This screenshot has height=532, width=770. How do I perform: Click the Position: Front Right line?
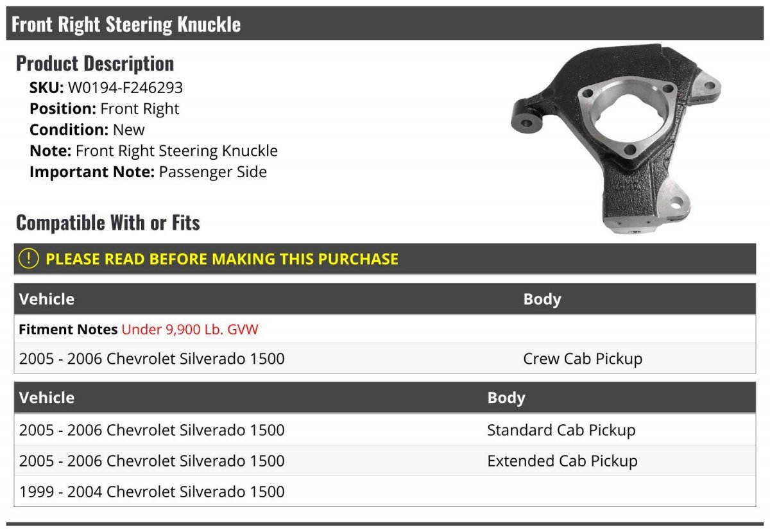(x=105, y=108)
